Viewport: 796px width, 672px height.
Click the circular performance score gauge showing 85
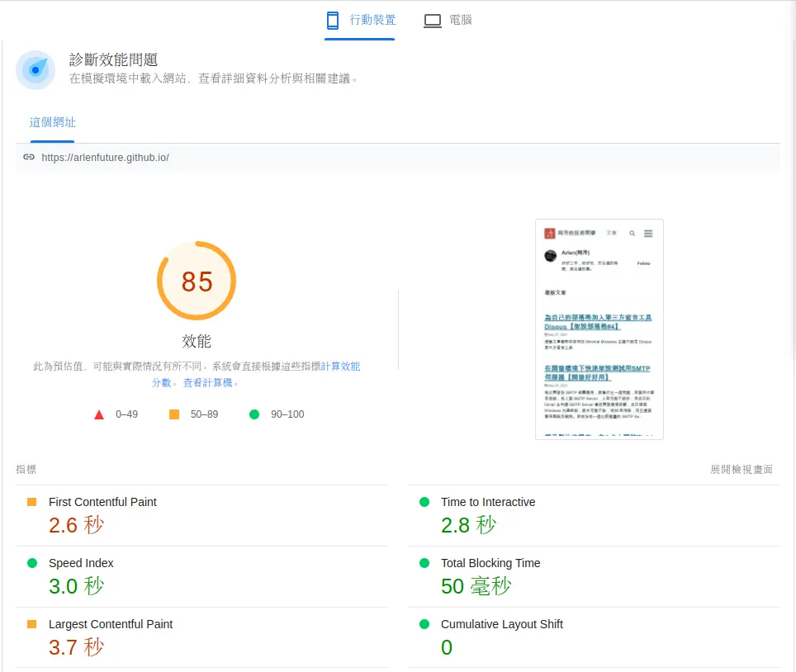click(x=196, y=281)
